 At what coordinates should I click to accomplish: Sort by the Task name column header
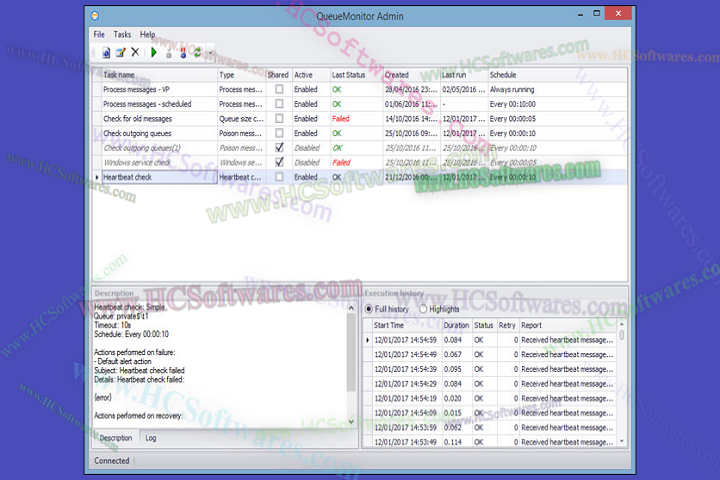click(x=159, y=75)
